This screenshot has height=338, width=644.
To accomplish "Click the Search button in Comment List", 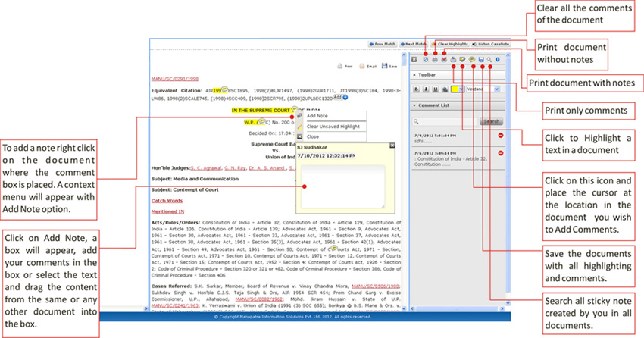I will point(491,121).
